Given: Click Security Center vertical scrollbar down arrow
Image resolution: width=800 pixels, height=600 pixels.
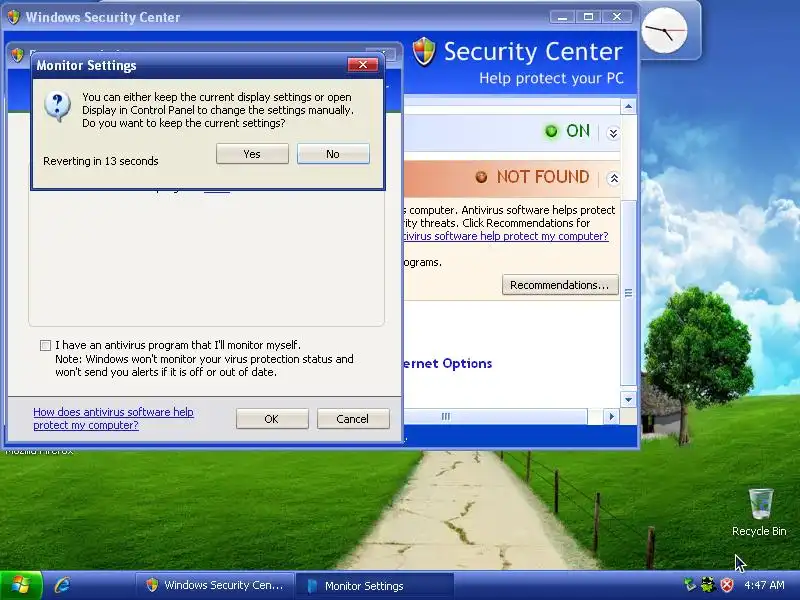Looking at the screenshot, I should pos(629,399).
